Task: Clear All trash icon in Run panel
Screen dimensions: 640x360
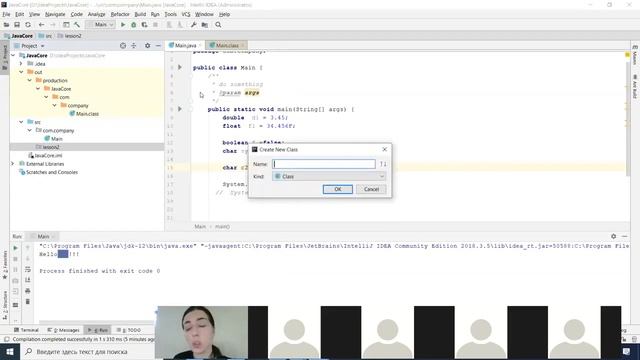Action: (28, 302)
